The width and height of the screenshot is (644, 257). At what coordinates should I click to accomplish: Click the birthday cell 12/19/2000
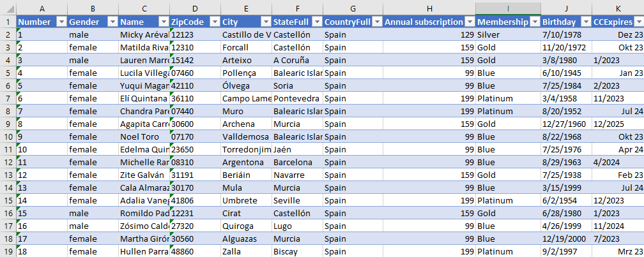coord(565,239)
